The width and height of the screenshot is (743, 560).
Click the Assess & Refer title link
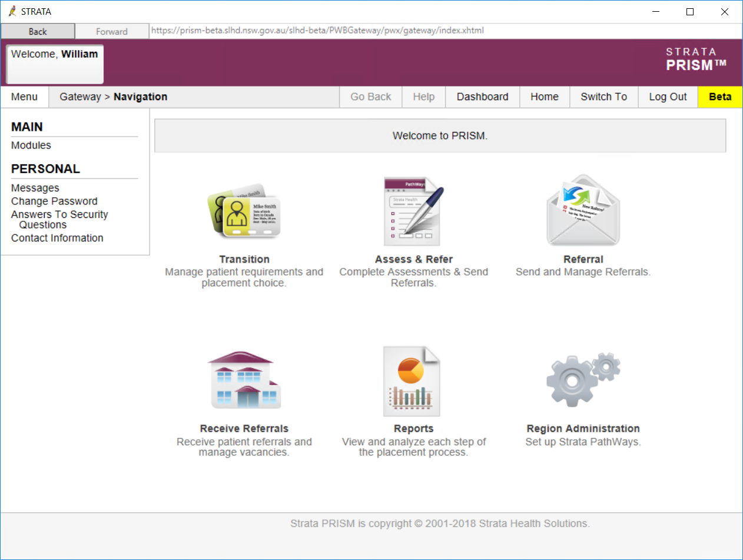[x=414, y=259]
